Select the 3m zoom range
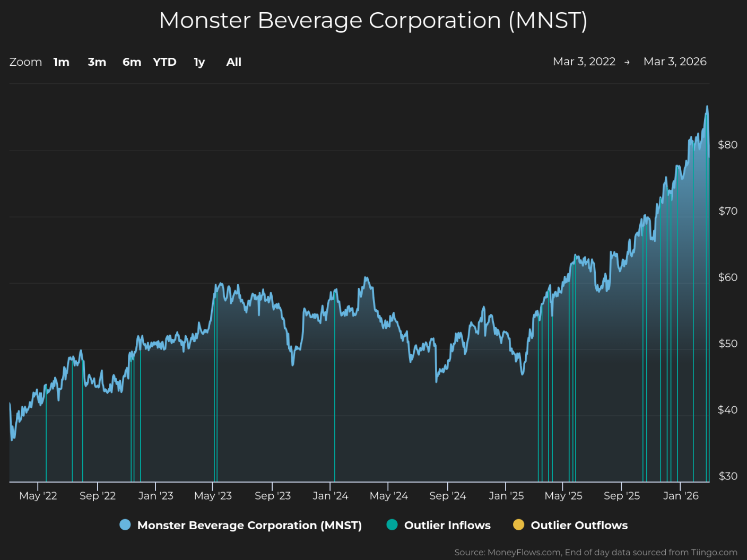Screen dimensions: 747x560 point(97,62)
